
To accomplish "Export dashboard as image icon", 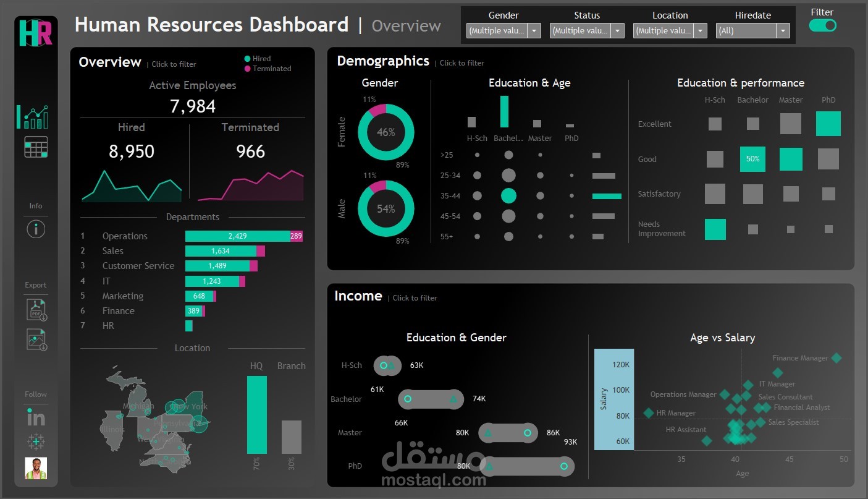I will pyautogui.click(x=36, y=339).
